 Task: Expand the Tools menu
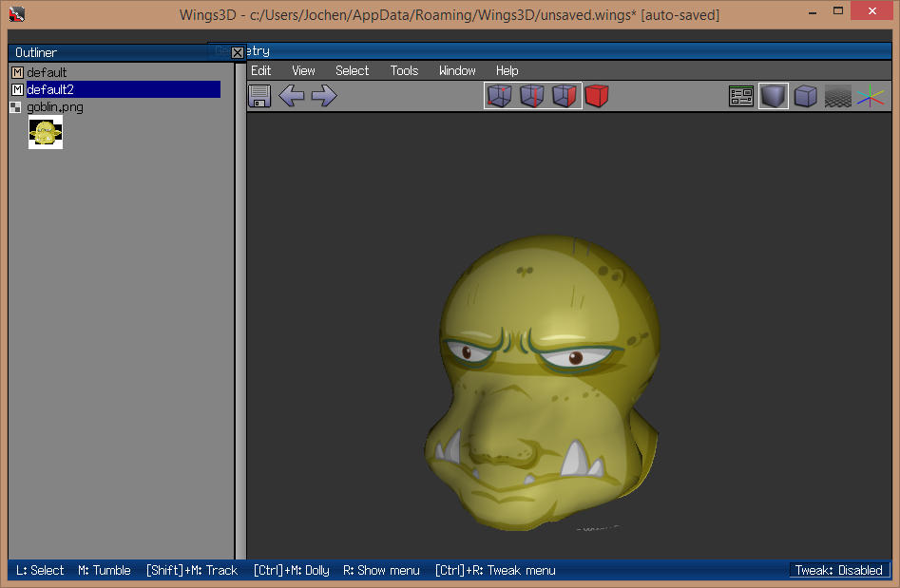click(404, 70)
